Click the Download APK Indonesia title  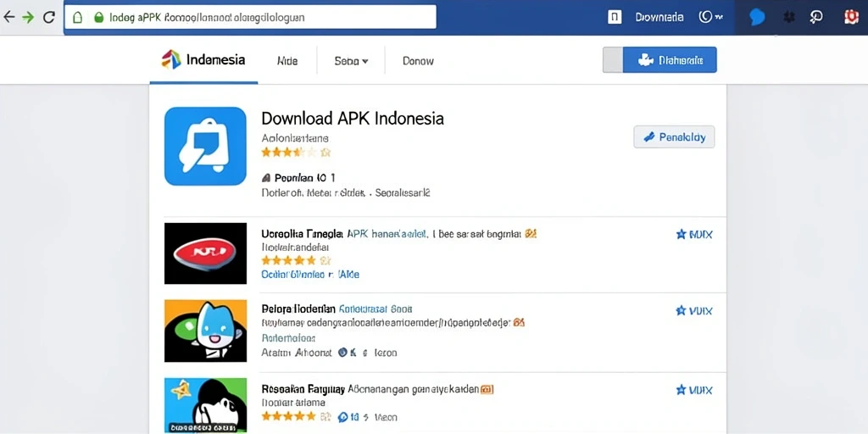352,119
